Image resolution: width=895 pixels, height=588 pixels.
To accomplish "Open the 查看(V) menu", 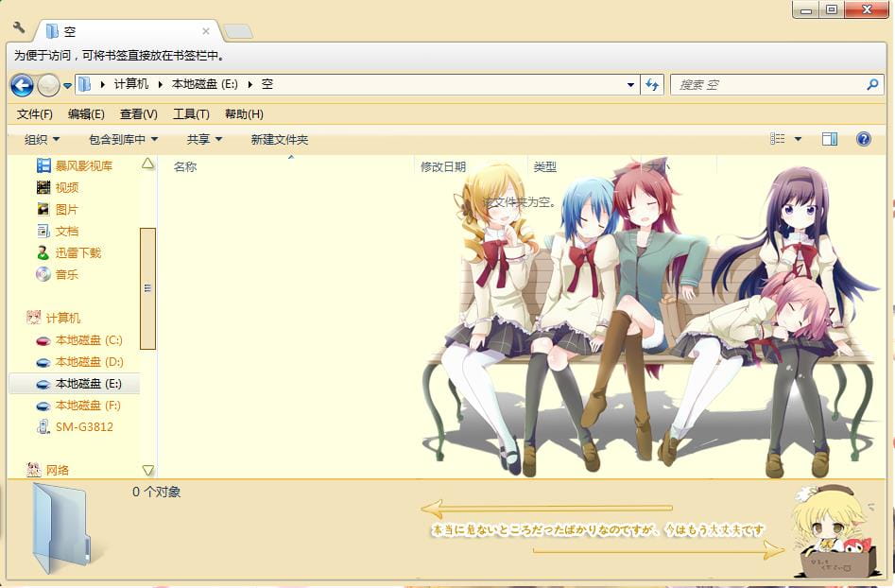I will coord(139,114).
